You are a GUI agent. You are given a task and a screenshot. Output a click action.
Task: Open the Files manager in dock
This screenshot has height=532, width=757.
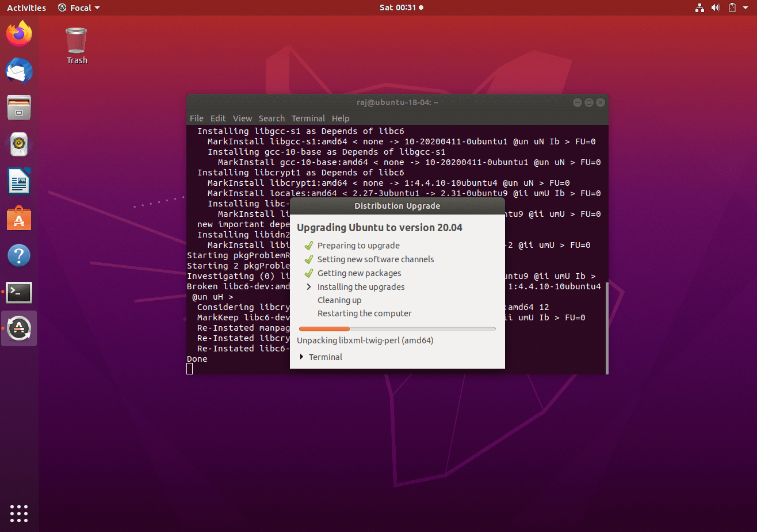[x=19, y=108]
